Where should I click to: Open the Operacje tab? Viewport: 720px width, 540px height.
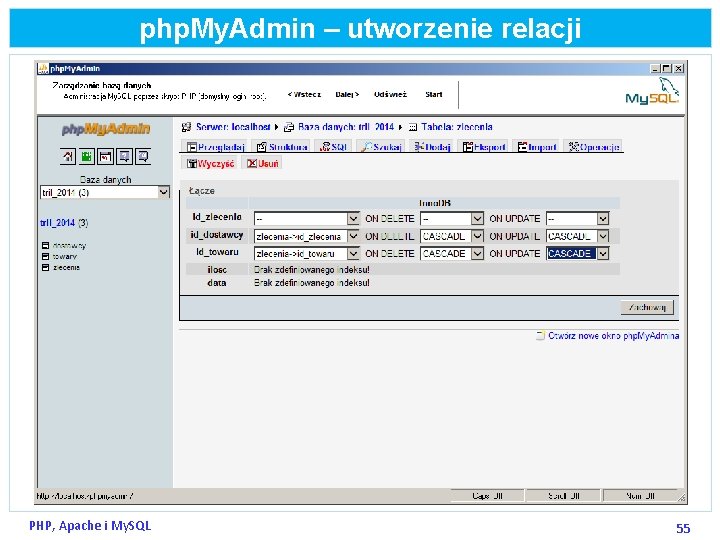tap(593, 147)
